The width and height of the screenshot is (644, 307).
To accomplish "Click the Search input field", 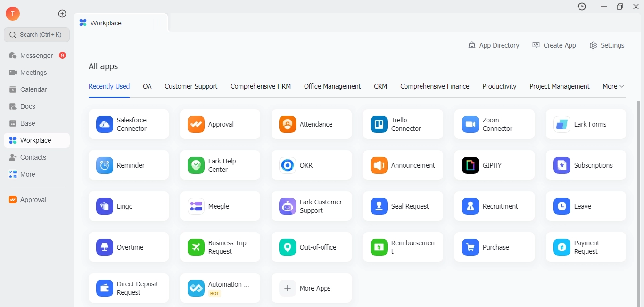I will tap(37, 35).
